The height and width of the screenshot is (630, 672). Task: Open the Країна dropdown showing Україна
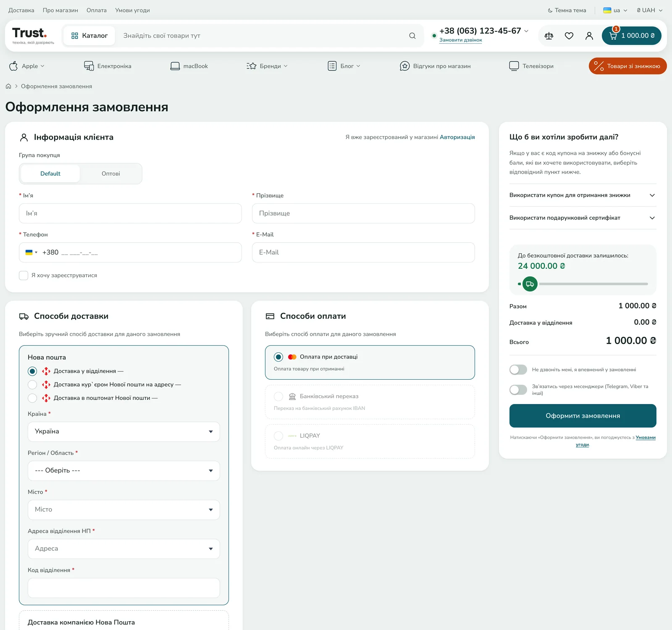point(124,432)
